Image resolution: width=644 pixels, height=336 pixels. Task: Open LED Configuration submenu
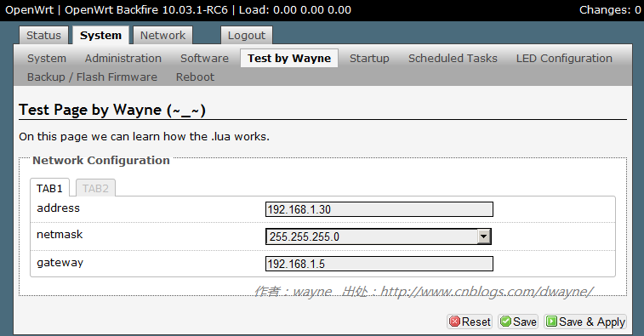pos(564,59)
